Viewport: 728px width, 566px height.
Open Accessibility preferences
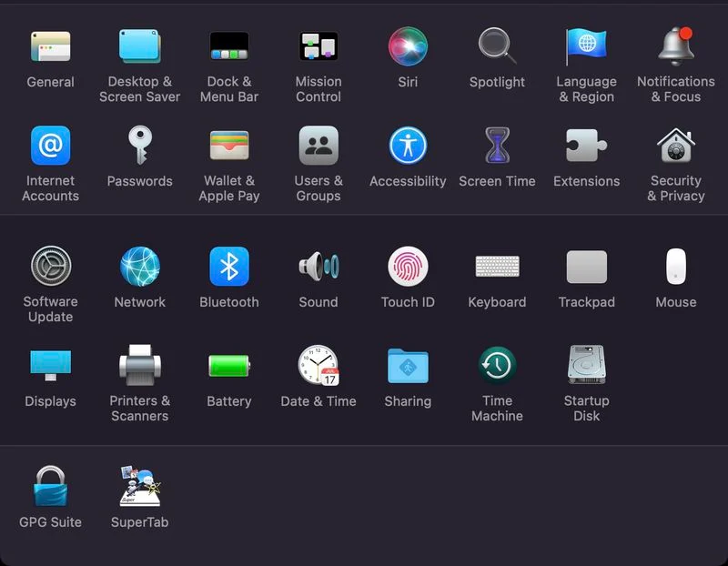click(x=408, y=146)
